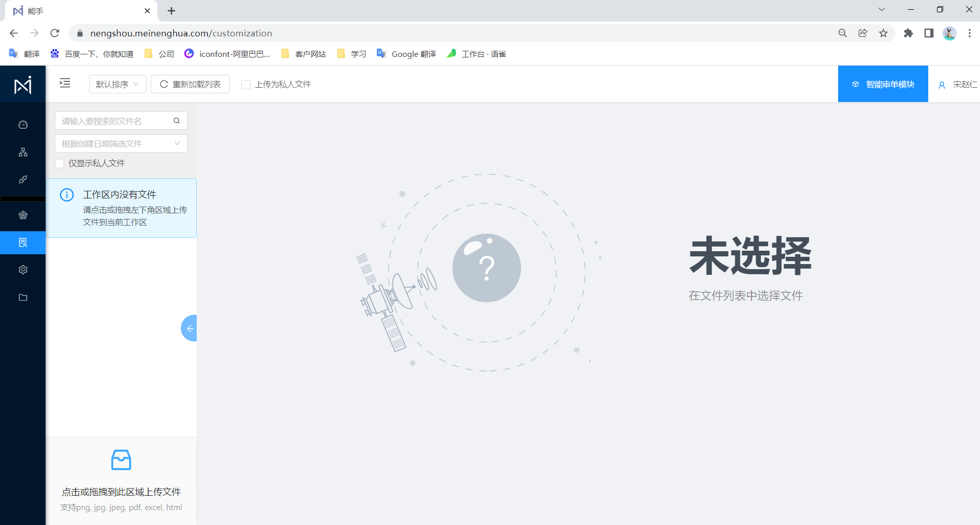Toggle the sidebar collapse menu icon
980x525 pixels.
[65, 83]
